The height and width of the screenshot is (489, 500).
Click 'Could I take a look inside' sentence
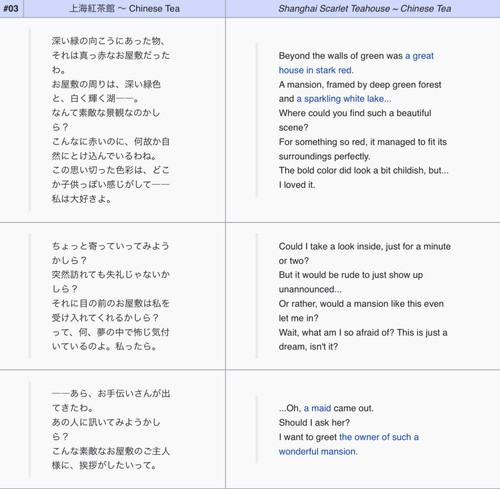pyautogui.click(x=365, y=254)
